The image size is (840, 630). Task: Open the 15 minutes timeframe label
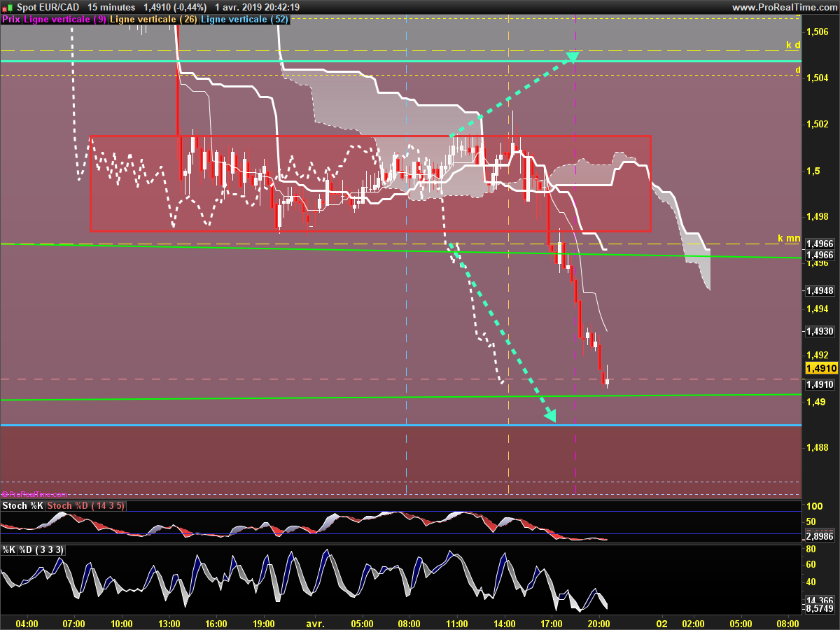click(x=111, y=7)
